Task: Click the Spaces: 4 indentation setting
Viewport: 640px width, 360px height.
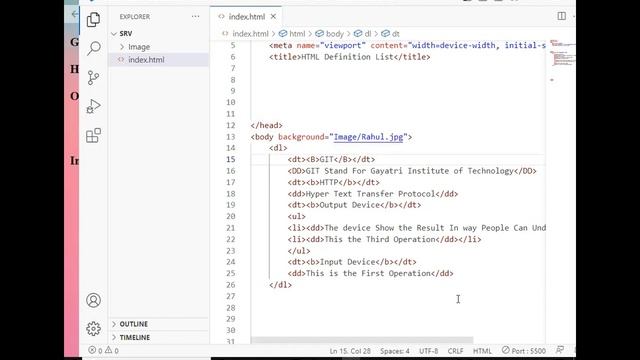Action: coord(395,351)
